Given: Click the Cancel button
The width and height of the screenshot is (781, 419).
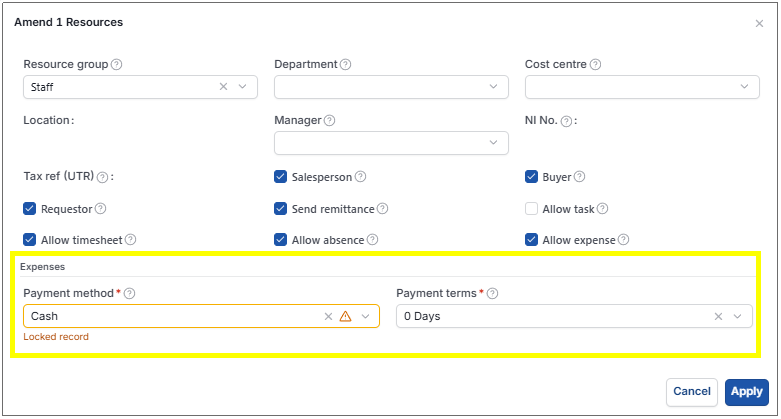Looking at the screenshot, I should coord(692,392).
